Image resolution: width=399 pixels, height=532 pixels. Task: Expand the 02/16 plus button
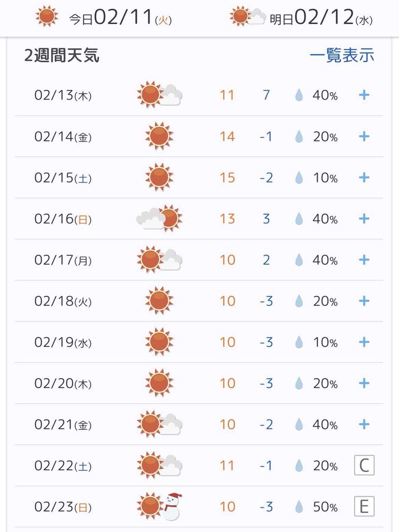coord(364,219)
